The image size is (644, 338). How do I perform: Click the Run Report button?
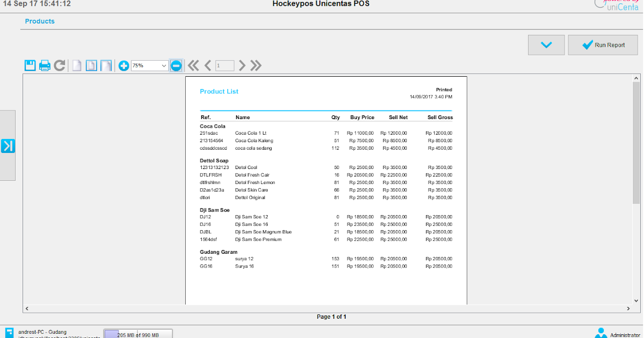[603, 45]
